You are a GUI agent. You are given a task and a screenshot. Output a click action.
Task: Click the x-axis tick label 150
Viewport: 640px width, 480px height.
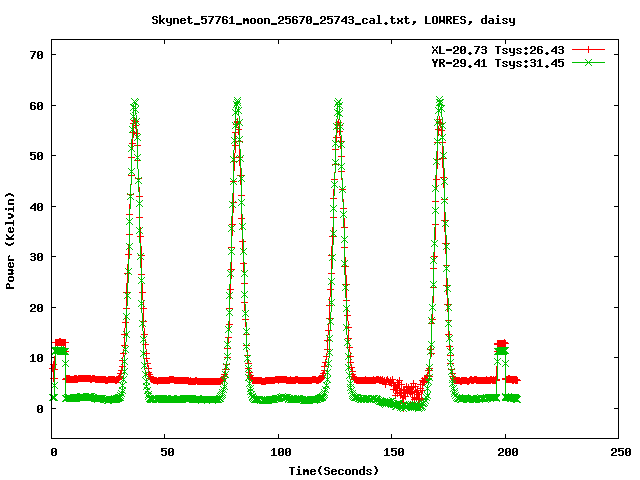[393, 452]
